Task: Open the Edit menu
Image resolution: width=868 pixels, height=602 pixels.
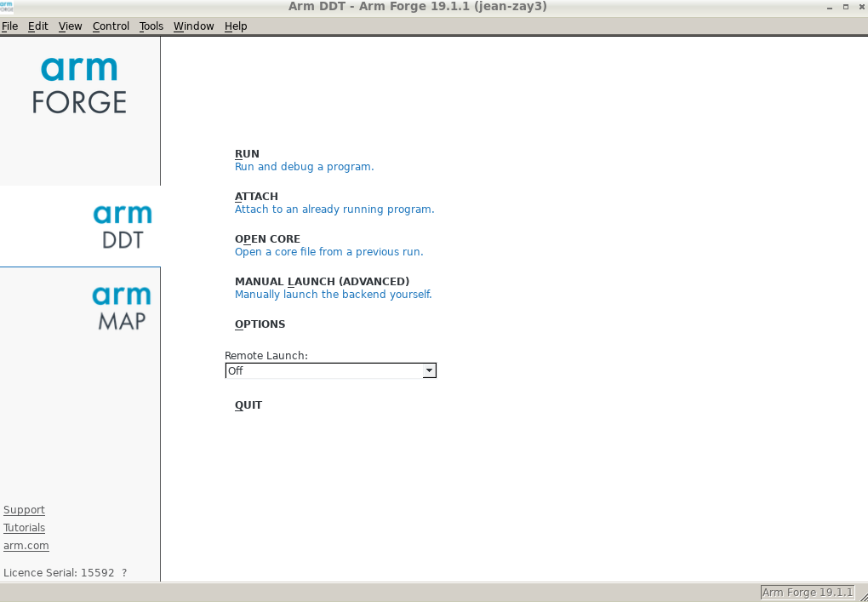Action: coord(37,26)
